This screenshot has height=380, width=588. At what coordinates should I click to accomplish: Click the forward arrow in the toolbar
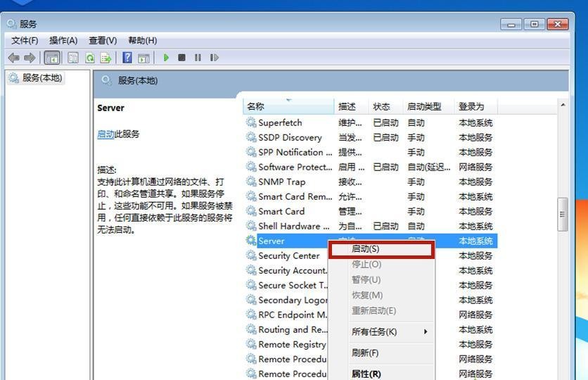coord(30,58)
